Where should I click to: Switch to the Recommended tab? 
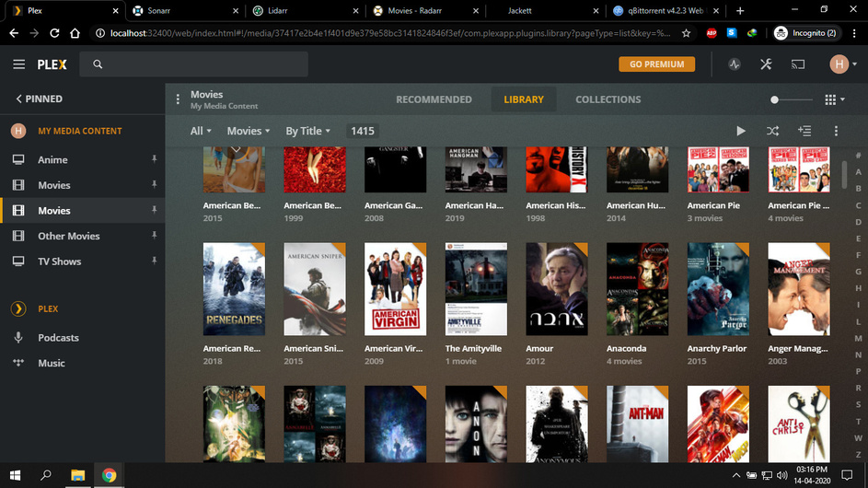[x=434, y=99]
